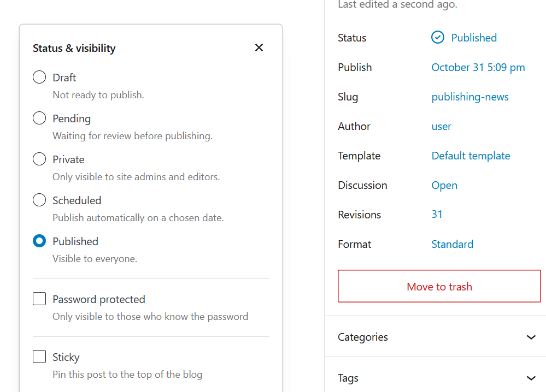This screenshot has height=392, width=546.
Task: Edit the publishing-news slug
Action: pyautogui.click(x=469, y=97)
